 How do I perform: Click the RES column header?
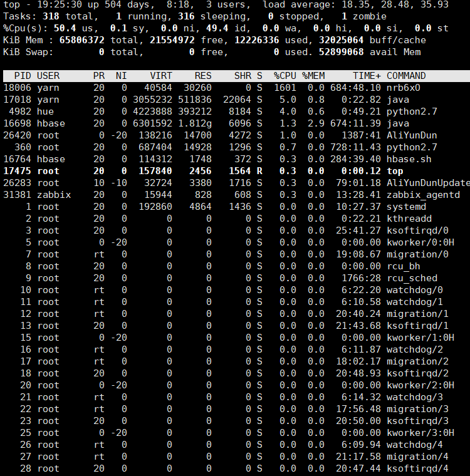point(203,76)
